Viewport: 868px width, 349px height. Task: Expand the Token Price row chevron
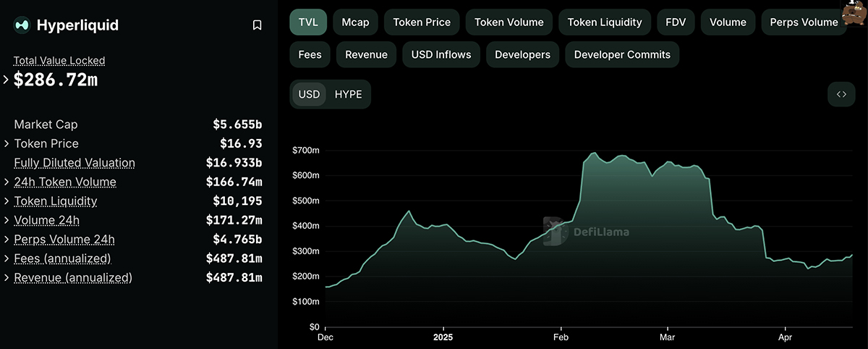point(7,143)
